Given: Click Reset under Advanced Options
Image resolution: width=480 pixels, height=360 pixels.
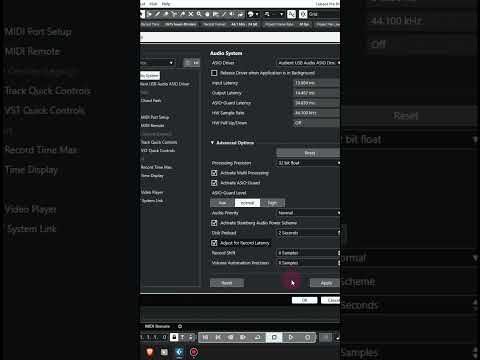Looking at the screenshot, I should [308, 153].
